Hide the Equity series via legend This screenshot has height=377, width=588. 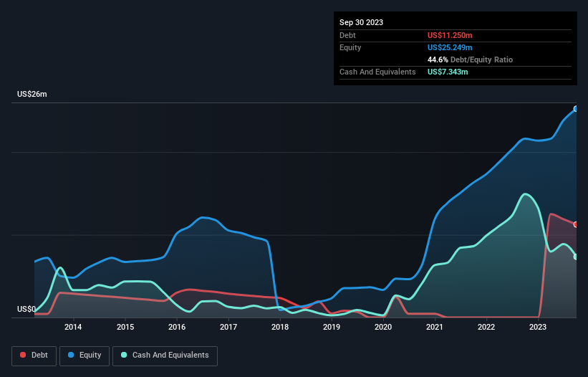[85, 355]
